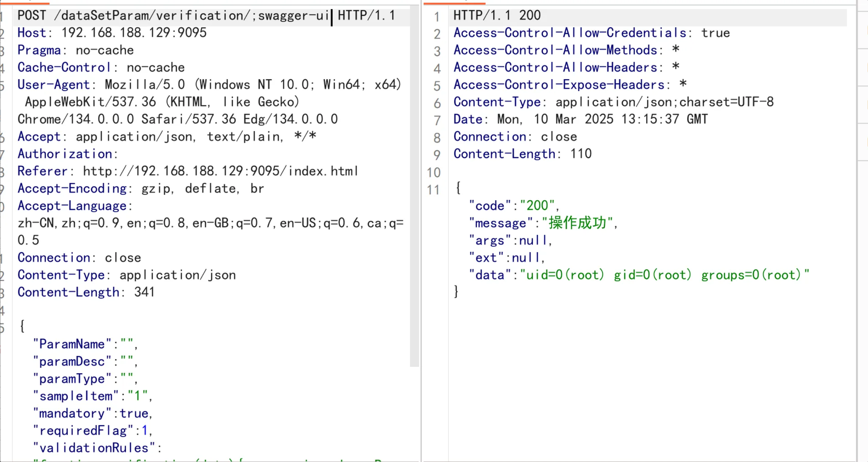Place cursor on the Host header line
The width and height of the screenshot is (868, 462).
coord(112,33)
